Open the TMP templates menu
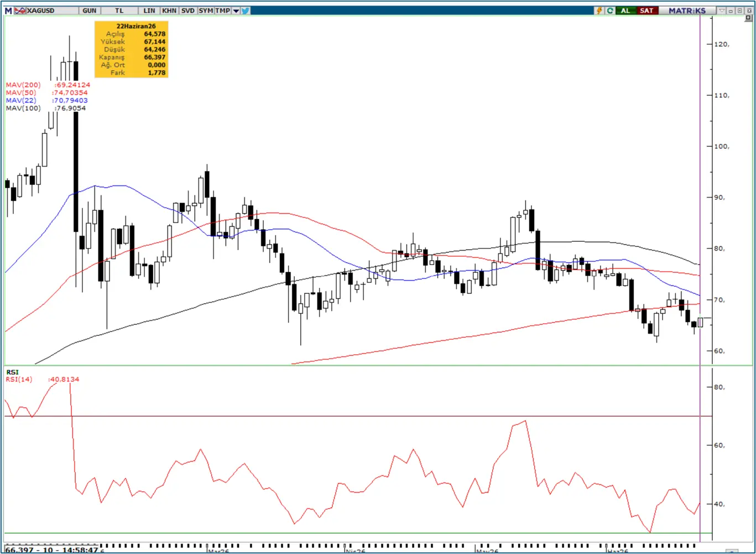 pos(223,11)
